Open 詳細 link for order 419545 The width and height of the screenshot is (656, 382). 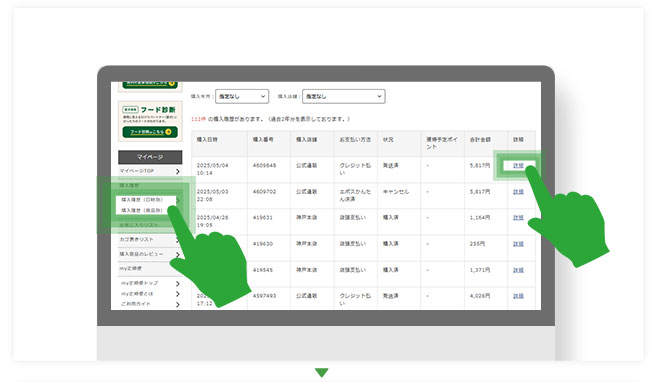pyautogui.click(x=518, y=270)
